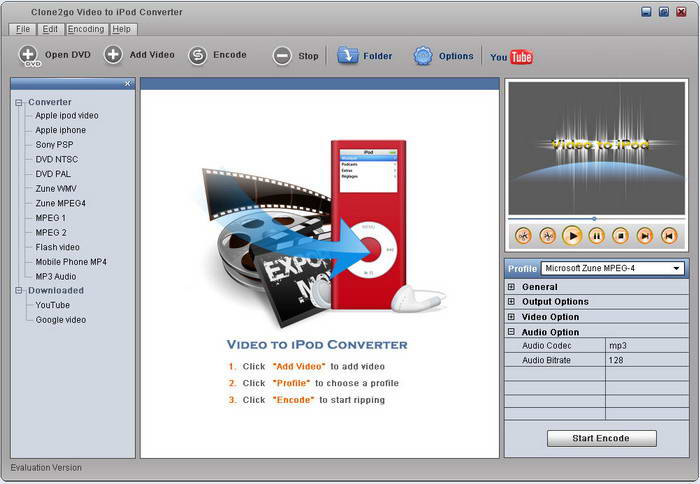Select YouTube under Downloaded
The width and height of the screenshot is (700, 484).
(x=53, y=305)
